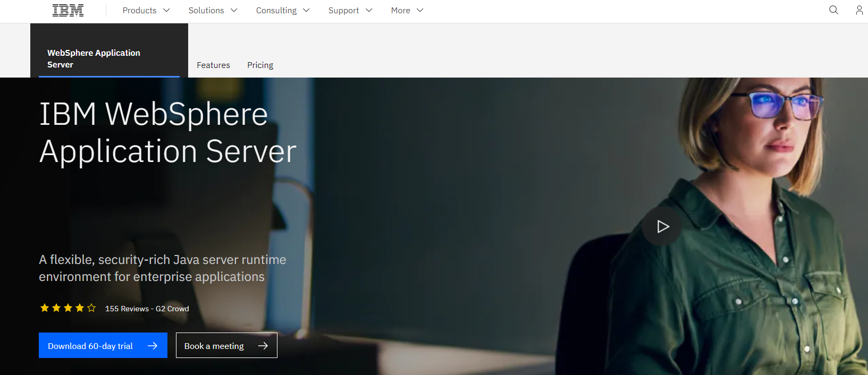Open the More menu

[407, 11]
